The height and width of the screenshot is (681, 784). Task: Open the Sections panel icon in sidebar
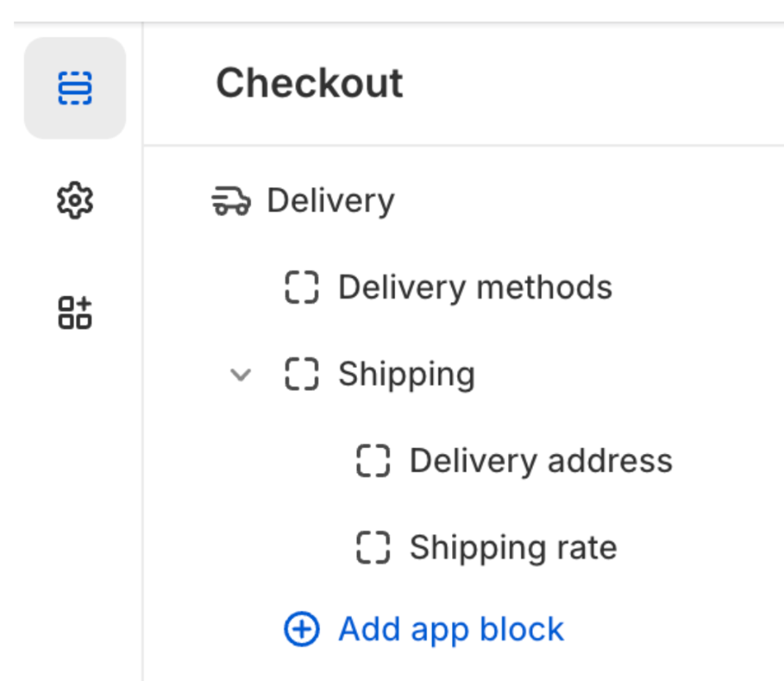click(75, 88)
